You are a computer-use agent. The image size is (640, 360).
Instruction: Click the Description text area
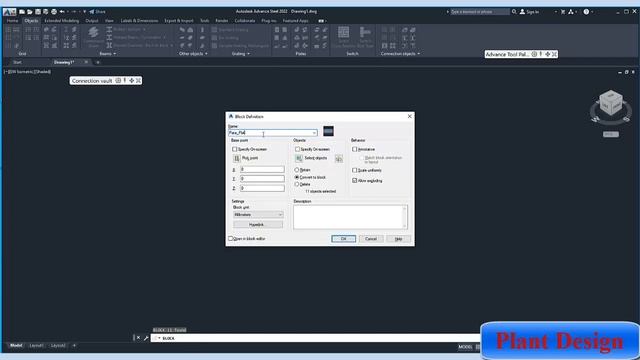click(x=348, y=217)
